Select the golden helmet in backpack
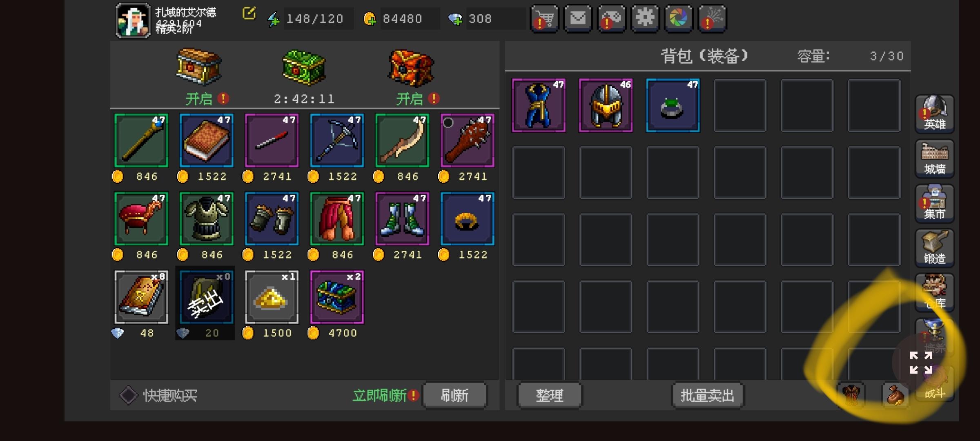Screen dimensions: 980x441 click(606, 105)
